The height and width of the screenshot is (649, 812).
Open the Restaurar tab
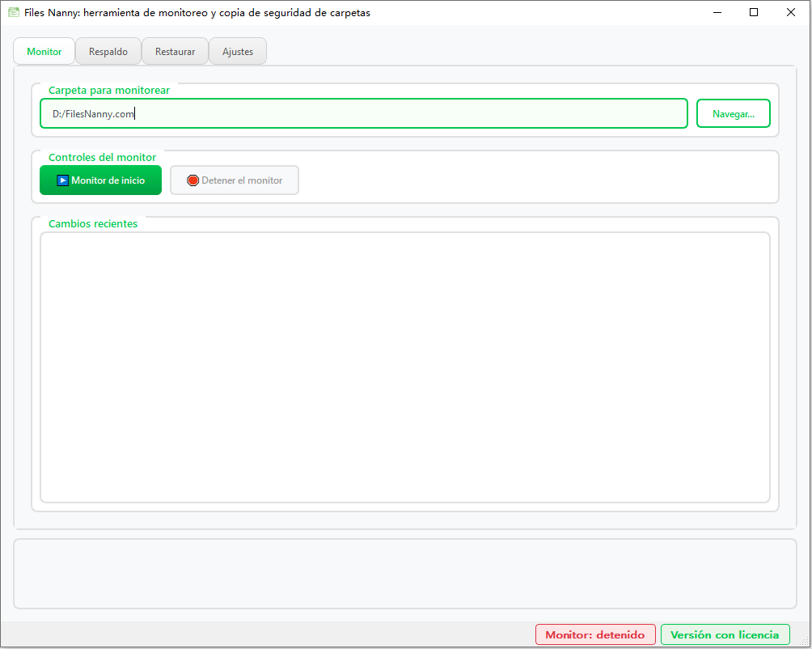[175, 50]
